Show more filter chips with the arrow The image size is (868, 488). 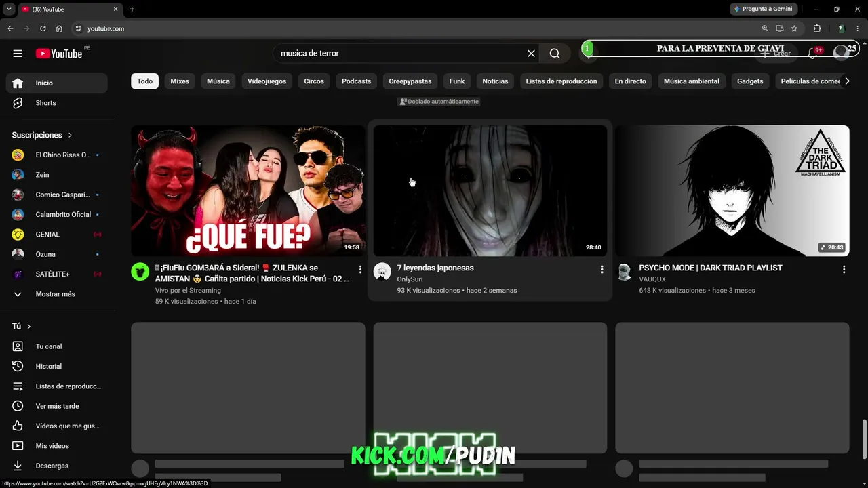[x=847, y=81]
